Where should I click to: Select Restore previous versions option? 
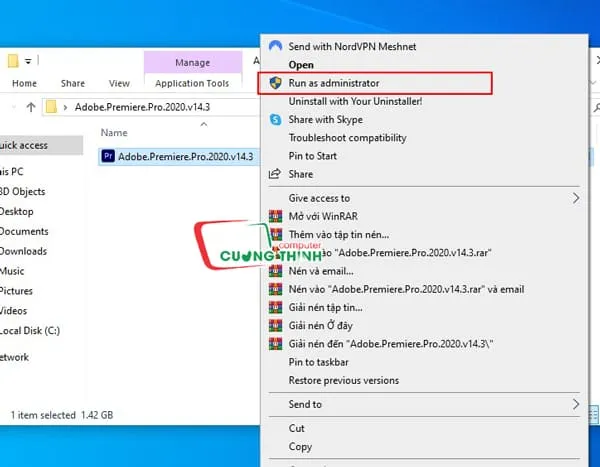pos(343,380)
